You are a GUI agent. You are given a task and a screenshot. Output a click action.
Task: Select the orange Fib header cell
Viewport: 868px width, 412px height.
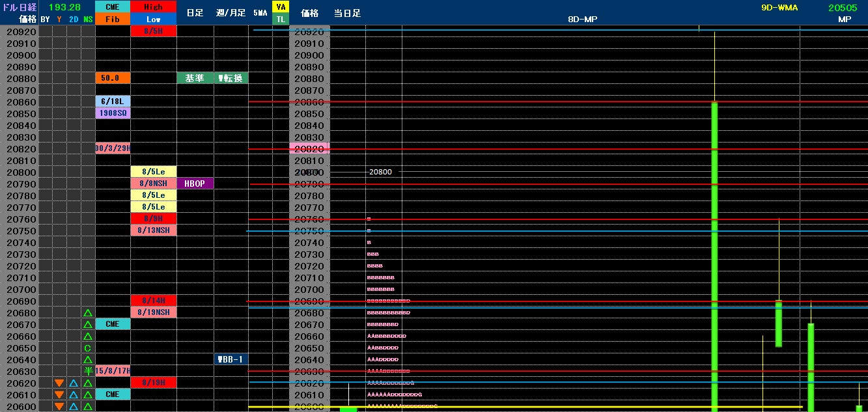point(113,20)
